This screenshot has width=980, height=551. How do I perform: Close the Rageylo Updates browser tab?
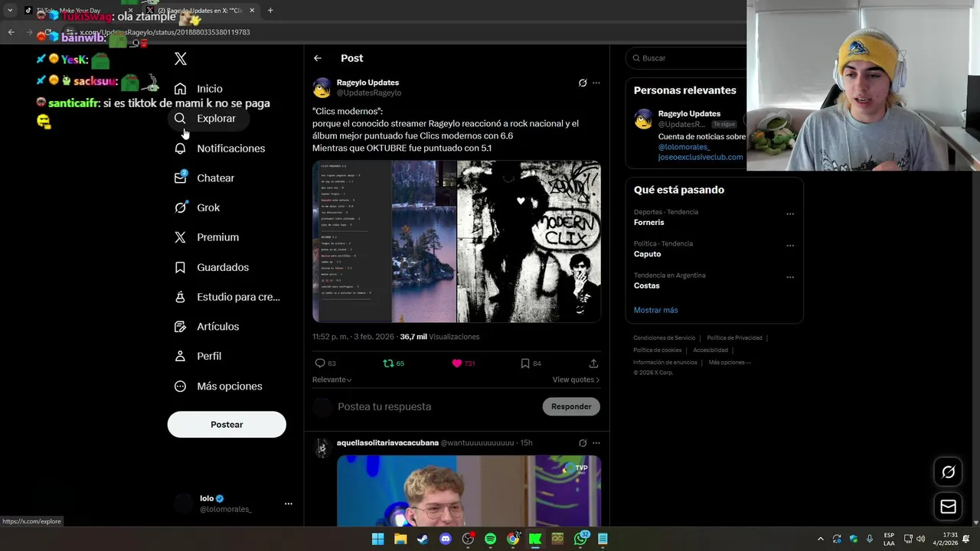[x=252, y=11]
